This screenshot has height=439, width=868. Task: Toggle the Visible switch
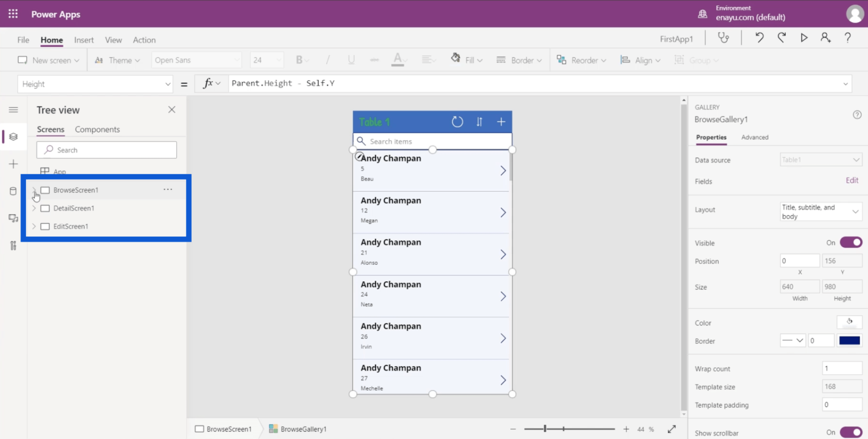click(x=850, y=243)
